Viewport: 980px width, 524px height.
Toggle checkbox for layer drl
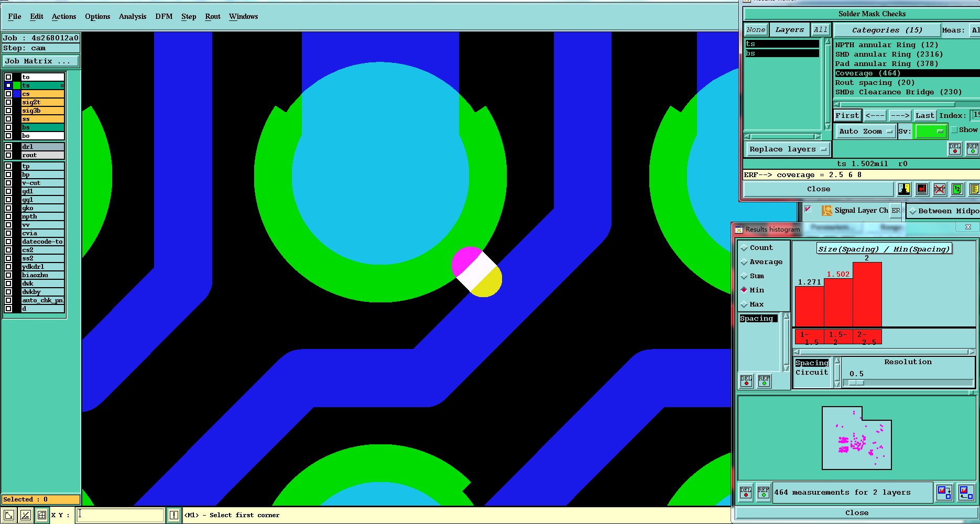pos(8,147)
